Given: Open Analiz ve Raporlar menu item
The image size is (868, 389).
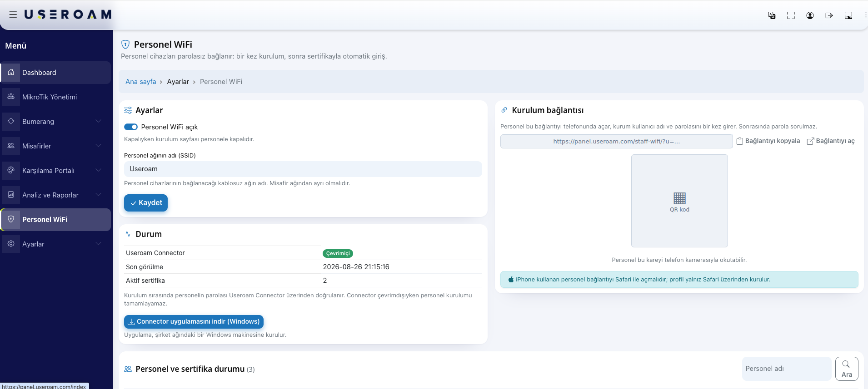Looking at the screenshot, I should point(55,195).
